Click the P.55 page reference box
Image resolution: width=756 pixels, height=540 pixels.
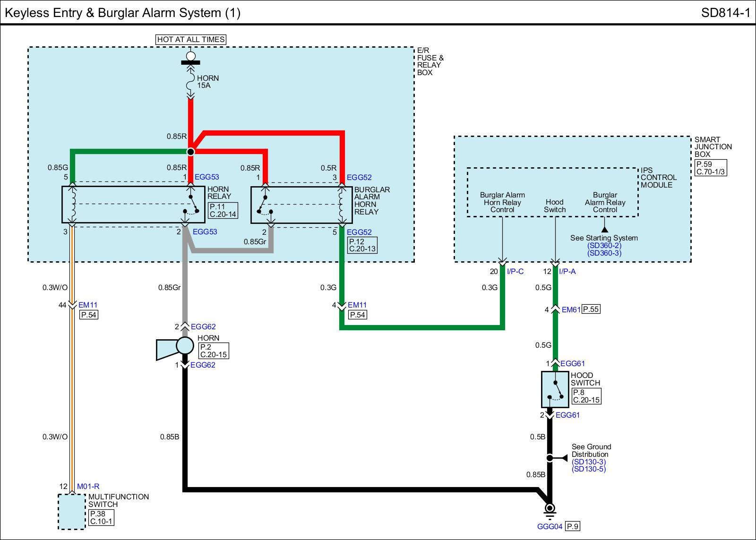point(591,309)
